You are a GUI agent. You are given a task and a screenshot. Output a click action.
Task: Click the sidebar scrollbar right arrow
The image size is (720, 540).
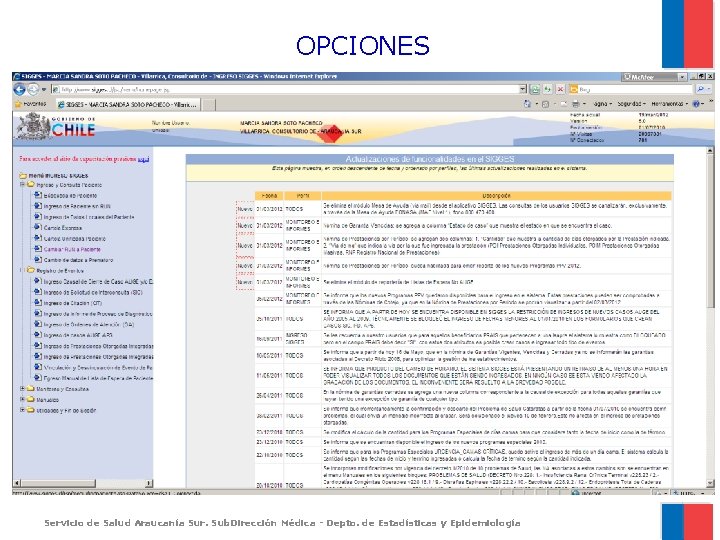click(x=149, y=483)
